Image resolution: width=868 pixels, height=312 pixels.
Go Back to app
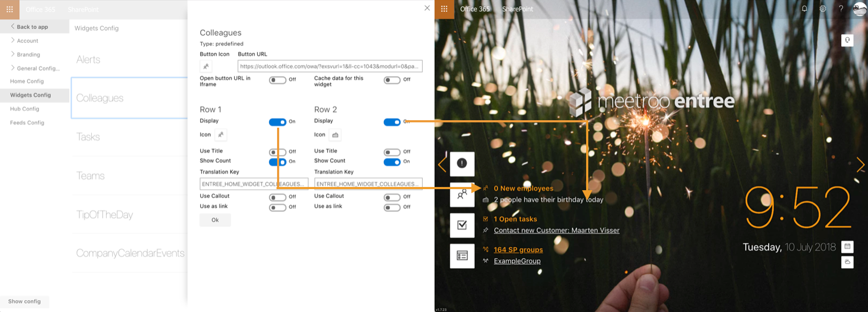(x=35, y=27)
